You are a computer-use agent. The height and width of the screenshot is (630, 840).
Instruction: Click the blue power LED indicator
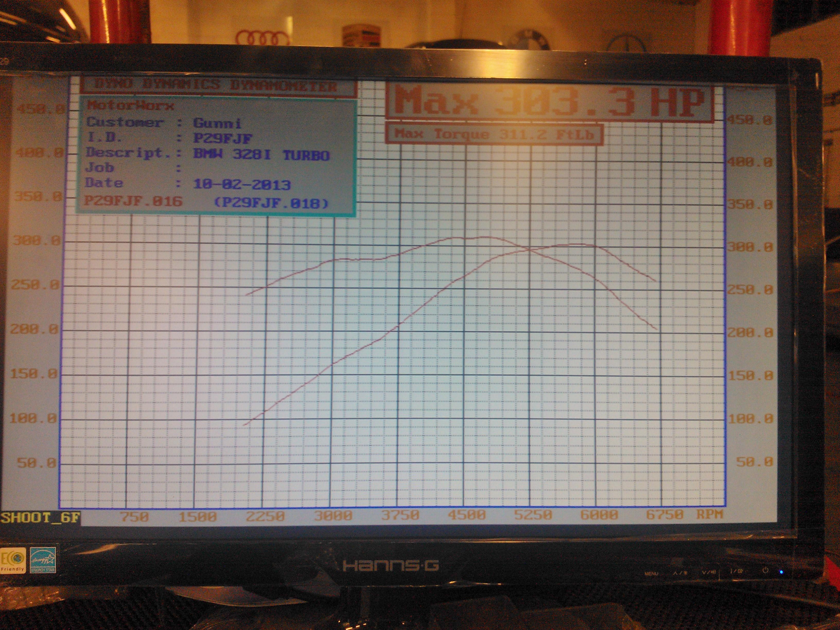[x=781, y=572]
